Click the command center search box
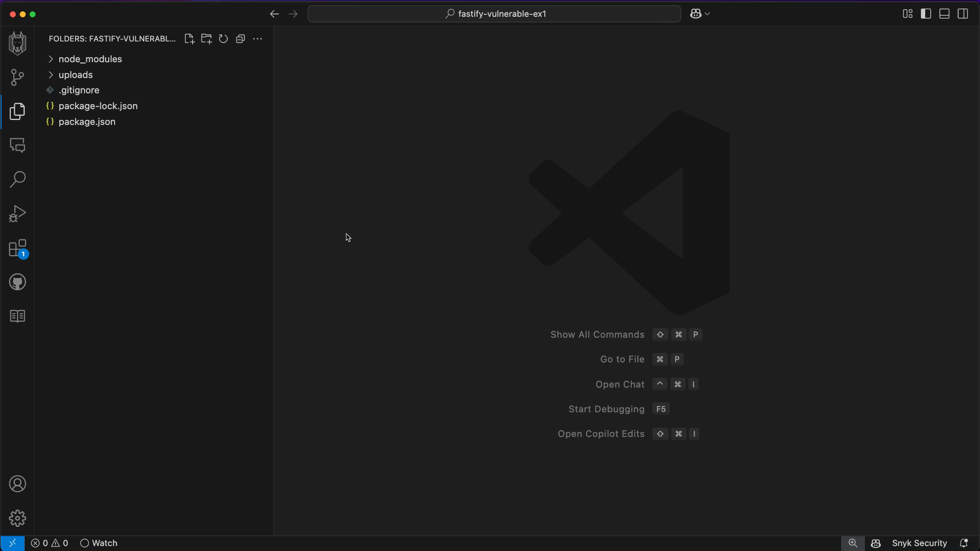Viewport: 980px width, 551px height. [x=494, y=14]
